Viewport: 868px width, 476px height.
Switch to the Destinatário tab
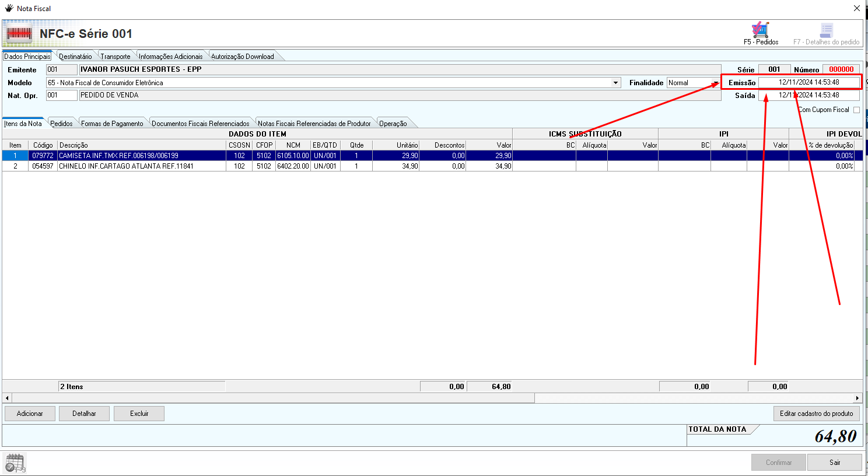pos(75,57)
